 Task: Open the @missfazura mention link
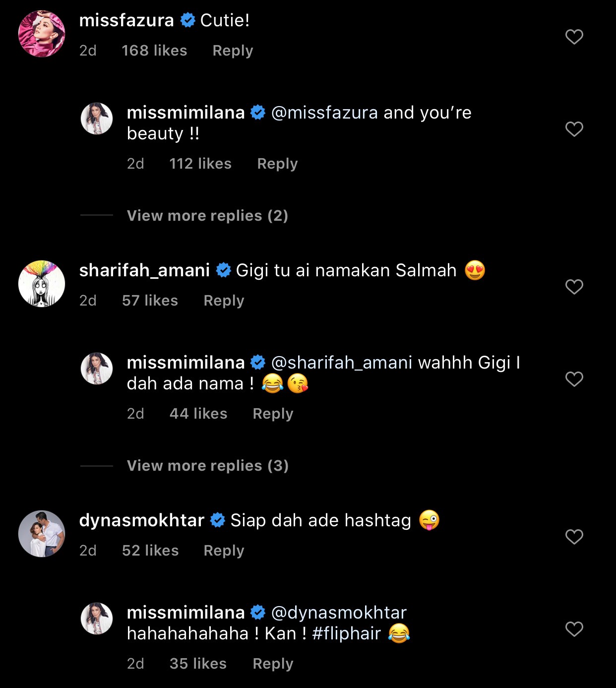(x=324, y=113)
